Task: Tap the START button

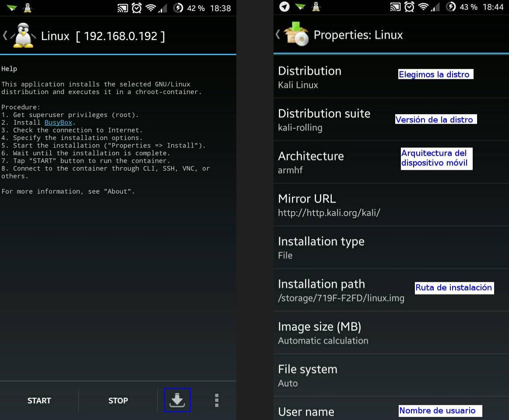Action: coord(39,400)
